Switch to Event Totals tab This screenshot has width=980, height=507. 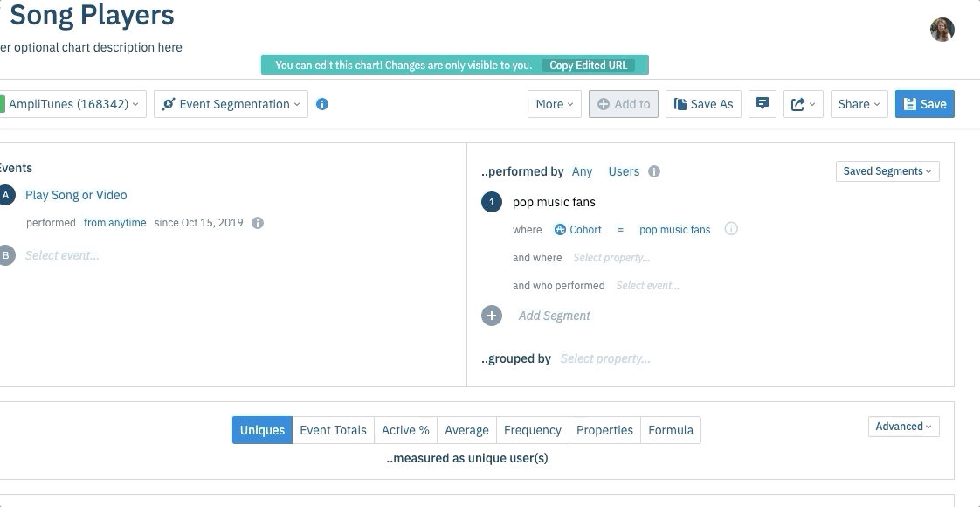tap(333, 430)
